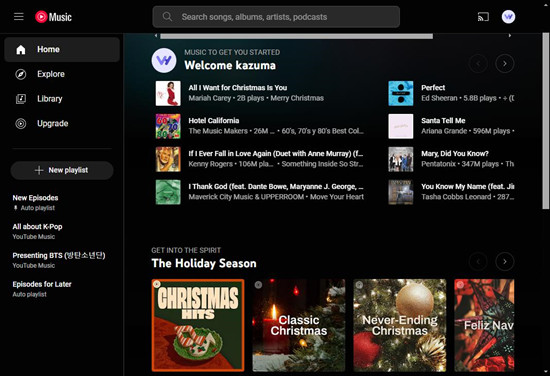Select Perfect song title

click(433, 88)
